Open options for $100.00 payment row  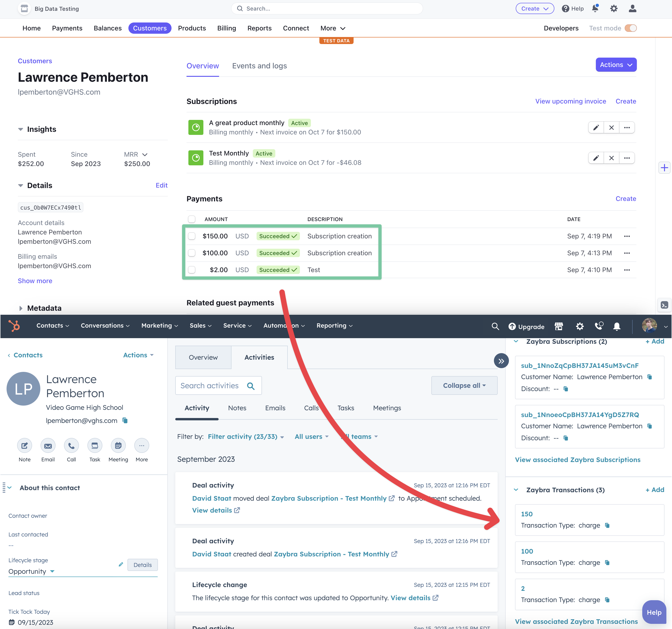pos(627,253)
